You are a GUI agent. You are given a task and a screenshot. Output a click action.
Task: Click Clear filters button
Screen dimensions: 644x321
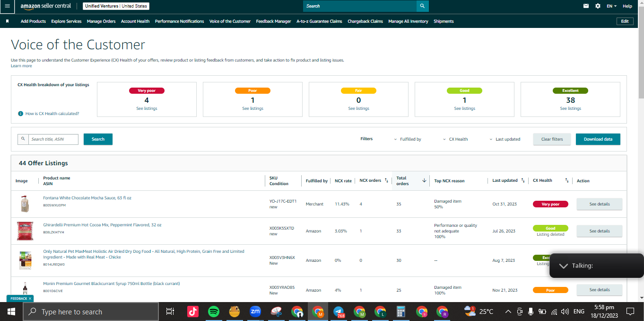pyautogui.click(x=552, y=139)
